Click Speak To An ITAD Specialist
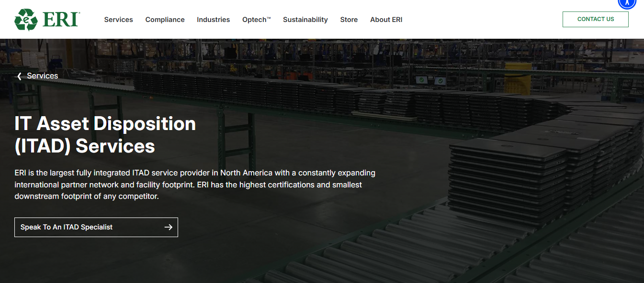This screenshot has height=283, width=644. [x=67, y=227]
